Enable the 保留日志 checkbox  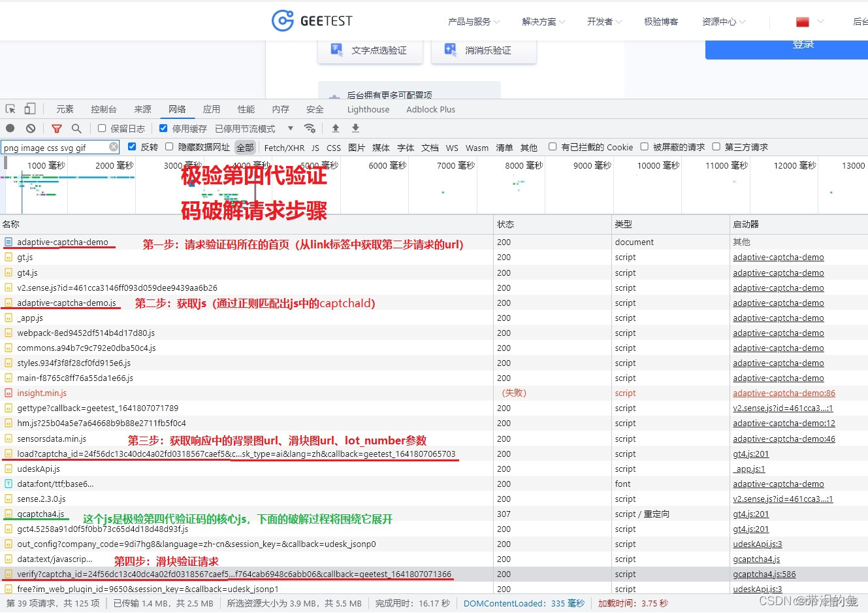click(x=101, y=128)
